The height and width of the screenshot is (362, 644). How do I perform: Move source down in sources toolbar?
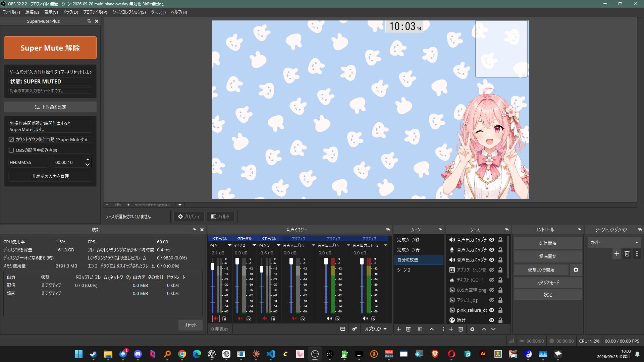(x=493, y=329)
